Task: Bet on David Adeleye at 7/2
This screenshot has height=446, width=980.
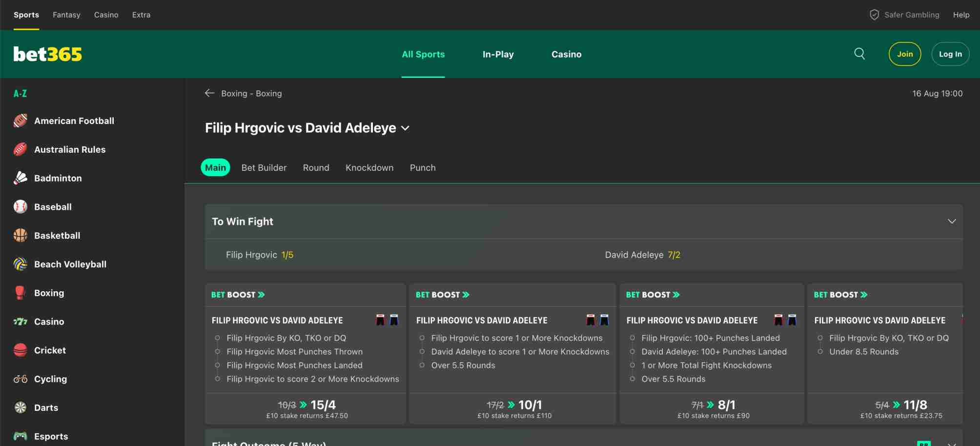Action: click(642, 255)
